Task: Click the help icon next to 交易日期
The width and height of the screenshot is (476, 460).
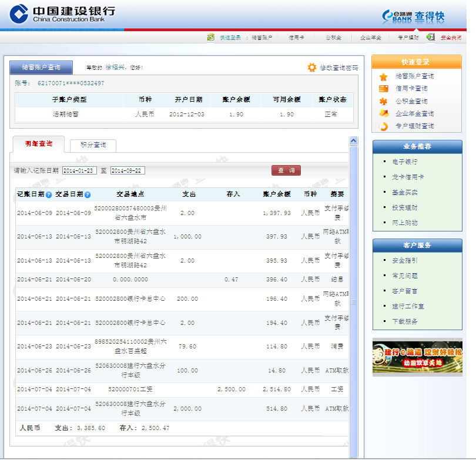Action: point(88,194)
